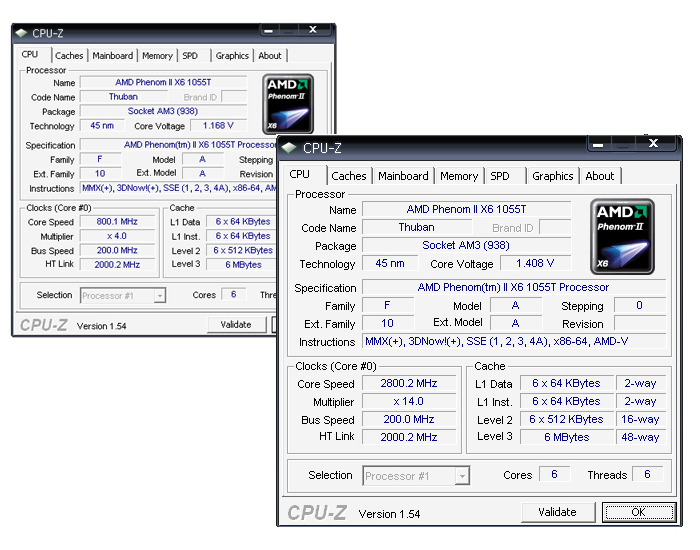The height and width of the screenshot is (550, 700).
Task: Click the 2800.2 MHz core speed value
Action: point(409,383)
